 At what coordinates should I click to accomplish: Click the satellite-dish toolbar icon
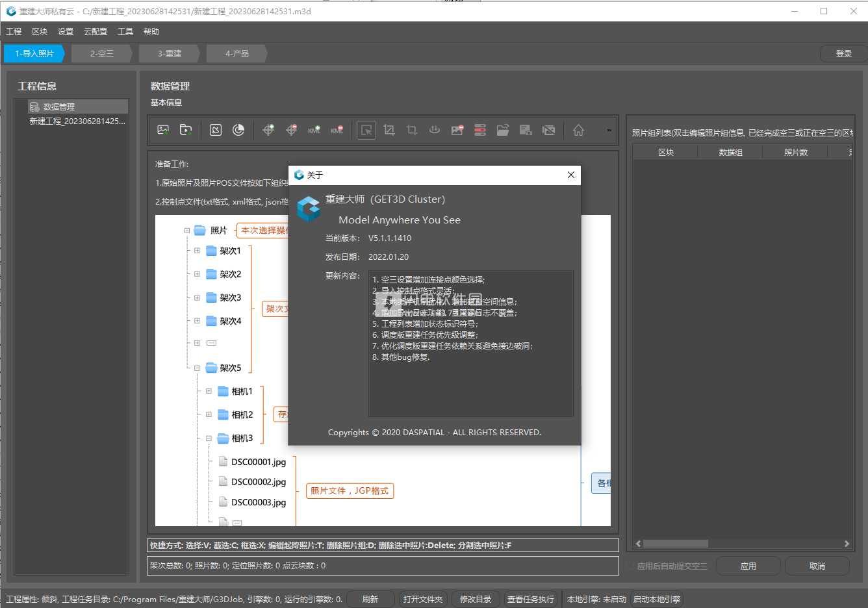pyautogui.click(x=216, y=130)
